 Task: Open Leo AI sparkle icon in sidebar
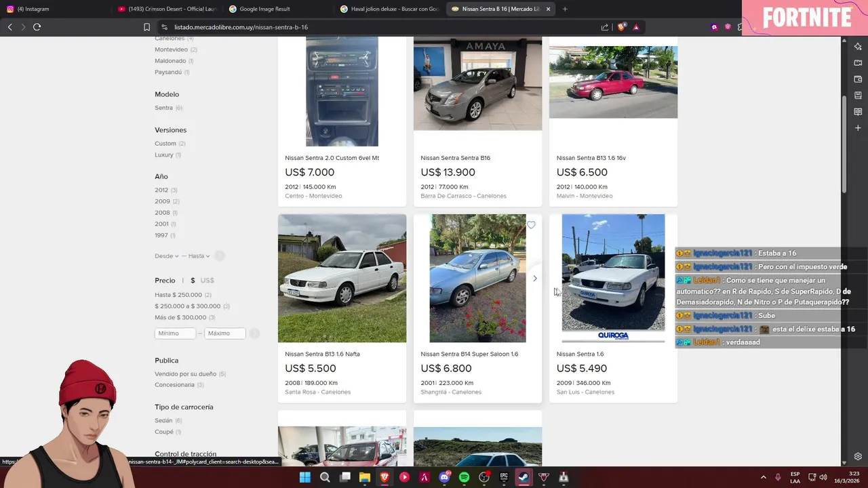[x=858, y=46]
